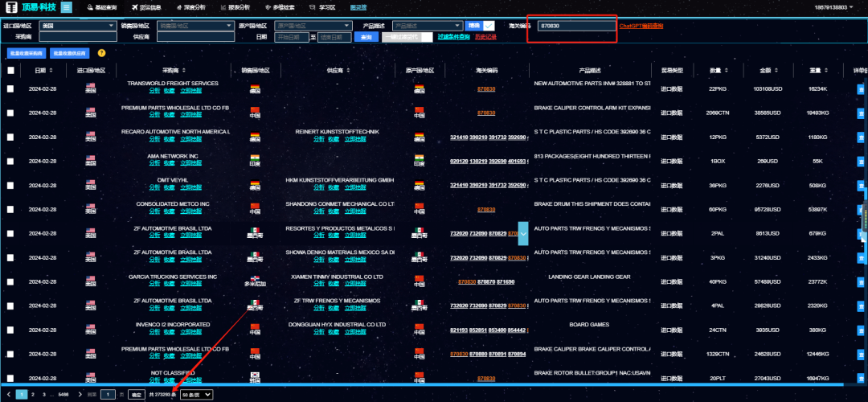Image resolution: width=868 pixels, height=402 pixels.
Task: Open the yellow question-mark help icon
Action: (101, 53)
